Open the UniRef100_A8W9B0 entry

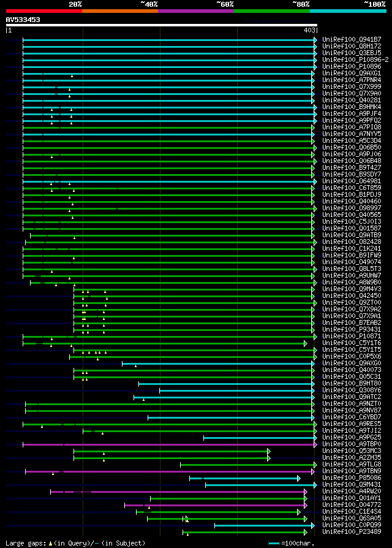point(352,283)
